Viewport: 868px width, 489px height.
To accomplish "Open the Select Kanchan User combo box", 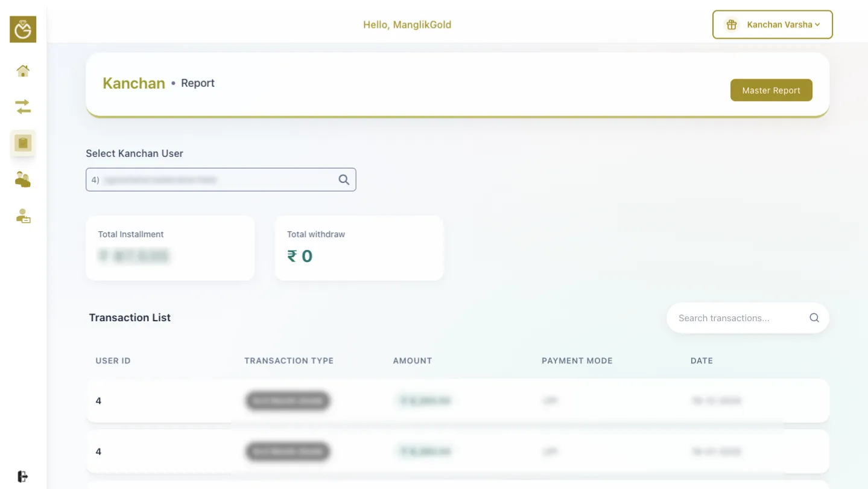I will pyautogui.click(x=211, y=180).
